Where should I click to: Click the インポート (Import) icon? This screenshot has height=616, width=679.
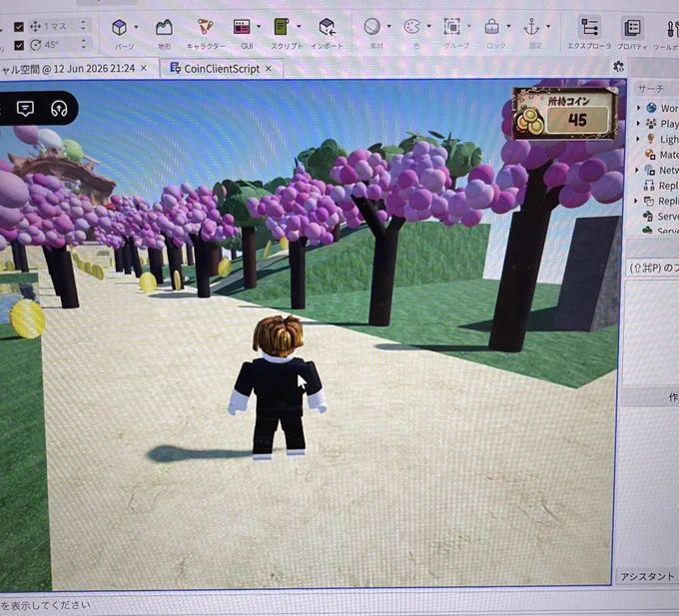coord(327,27)
